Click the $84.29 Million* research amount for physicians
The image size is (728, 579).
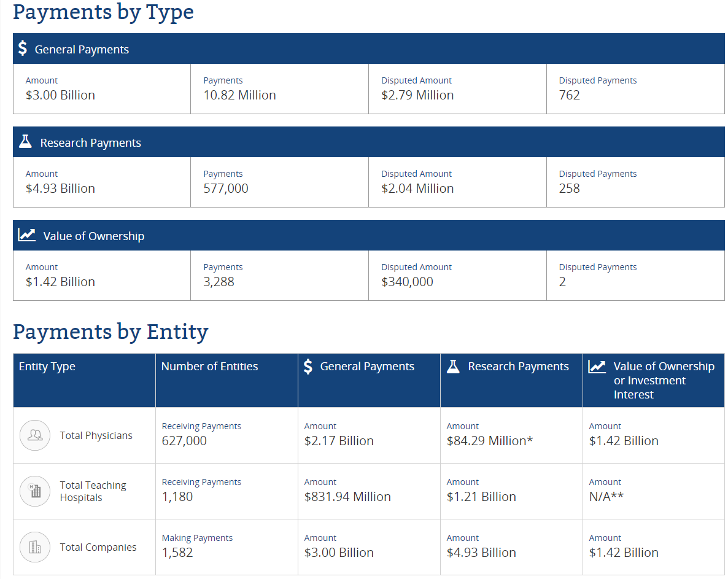(x=489, y=441)
